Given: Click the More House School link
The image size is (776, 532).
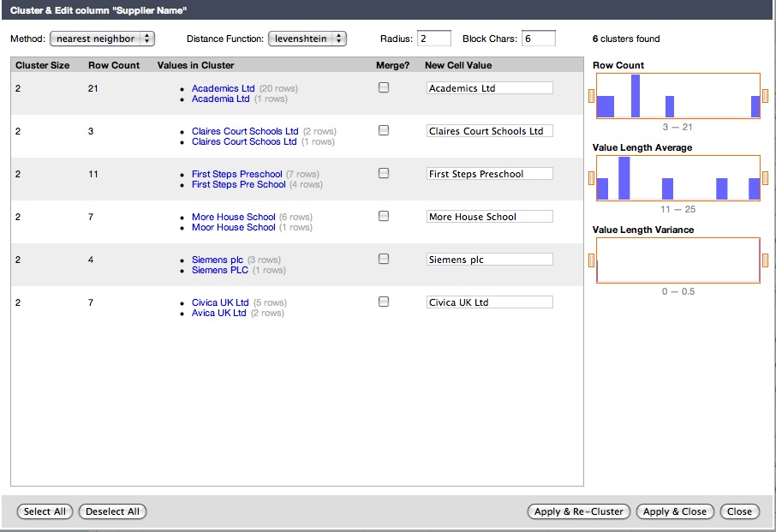Looking at the screenshot, I should [x=234, y=217].
